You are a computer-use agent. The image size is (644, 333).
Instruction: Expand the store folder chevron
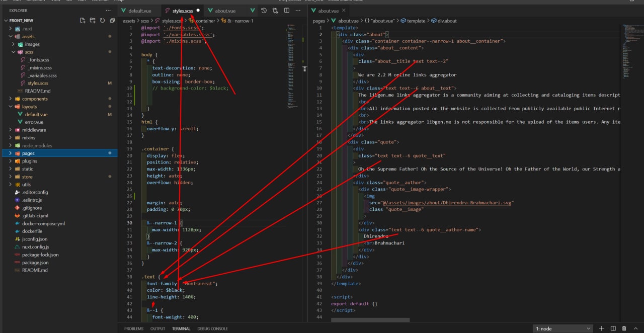tap(10, 177)
